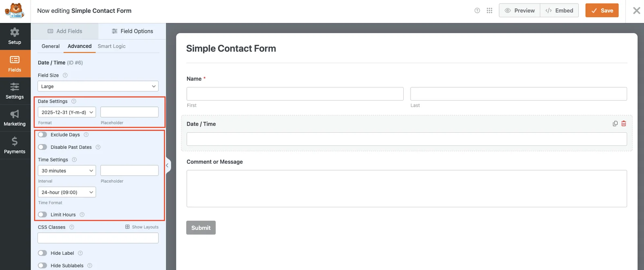Viewport: 644px width, 270px height.
Task: Switch to the Smart Logic tab
Action: 111,46
